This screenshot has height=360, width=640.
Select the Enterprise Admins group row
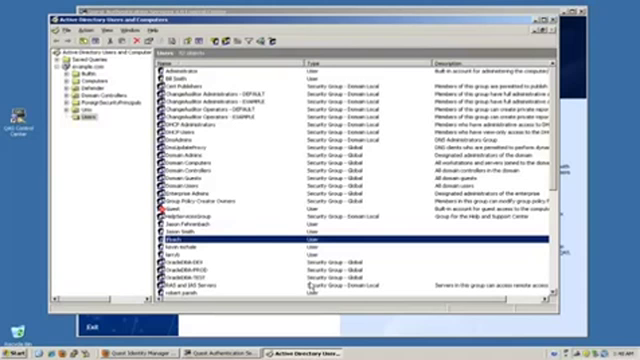click(353, 194)
